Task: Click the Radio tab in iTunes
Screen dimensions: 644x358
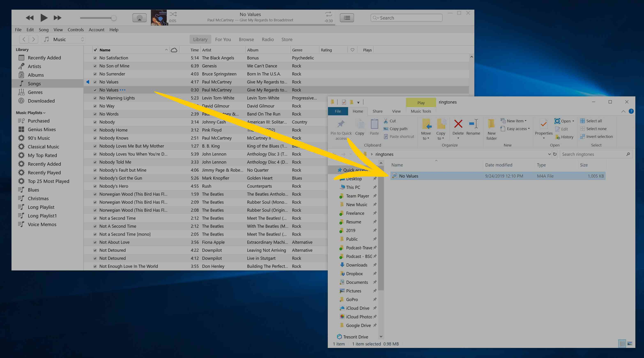Action: 268,39
